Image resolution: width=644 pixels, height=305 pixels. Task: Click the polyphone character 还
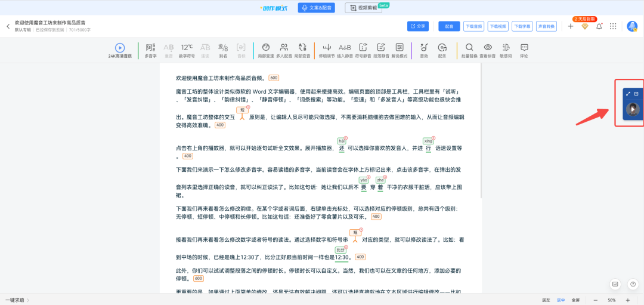click(342, 148)
